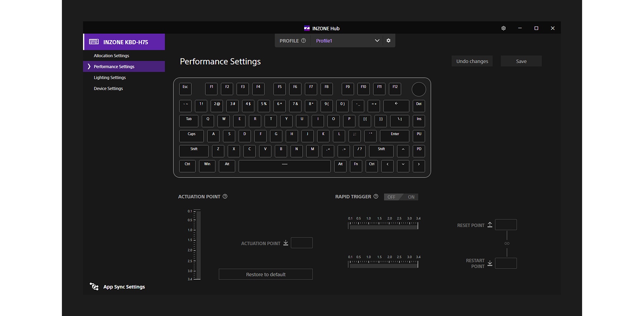Select the Backspace arrow key
644x316 pixels.
click(x=396, y=106)
